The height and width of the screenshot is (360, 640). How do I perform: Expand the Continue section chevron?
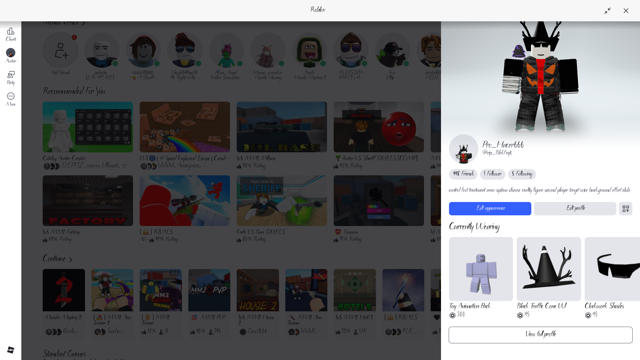tap(71, 259)
